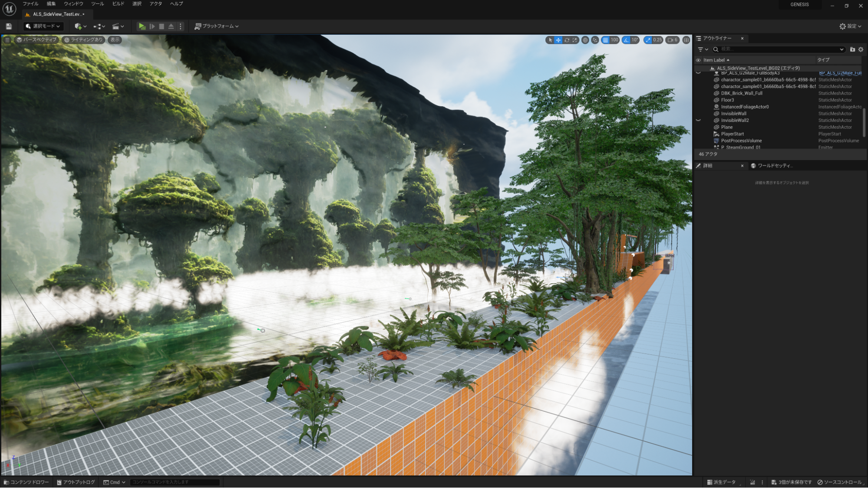Image resolution: width=868 pixels, height=488 pixels.
Task: Click the world coordinate globe icon
Action: coord(585,40)
